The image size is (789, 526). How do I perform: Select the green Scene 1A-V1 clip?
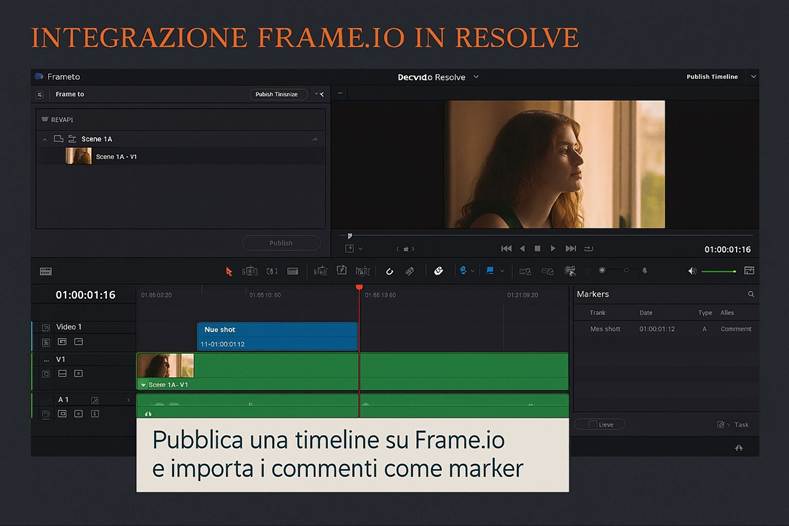pyautogui.click(x=352, y=371)
